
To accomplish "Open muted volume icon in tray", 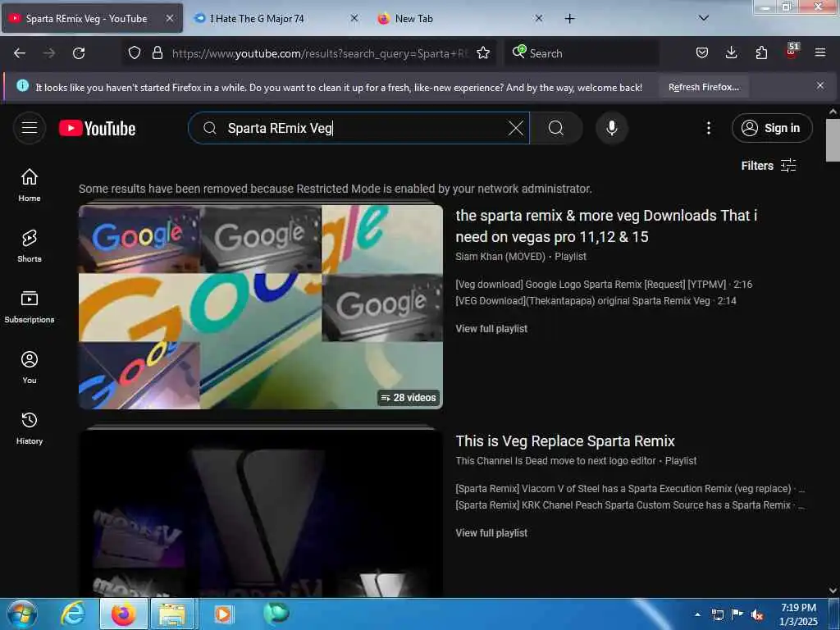I will pyautogui.click(x=757, y=615).
